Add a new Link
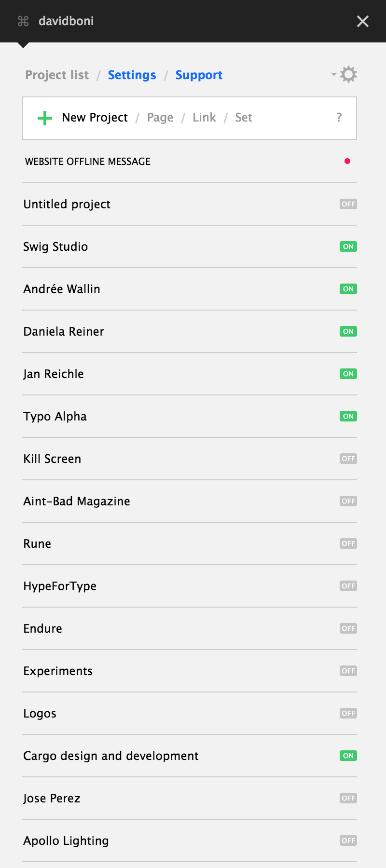Image resolution: width=386 pixels, height=868 pixels. point(204,118)
